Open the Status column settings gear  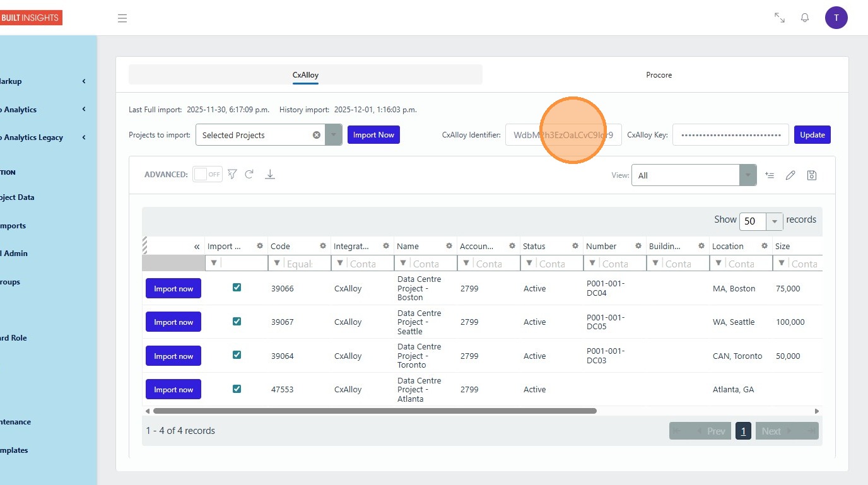575,246
